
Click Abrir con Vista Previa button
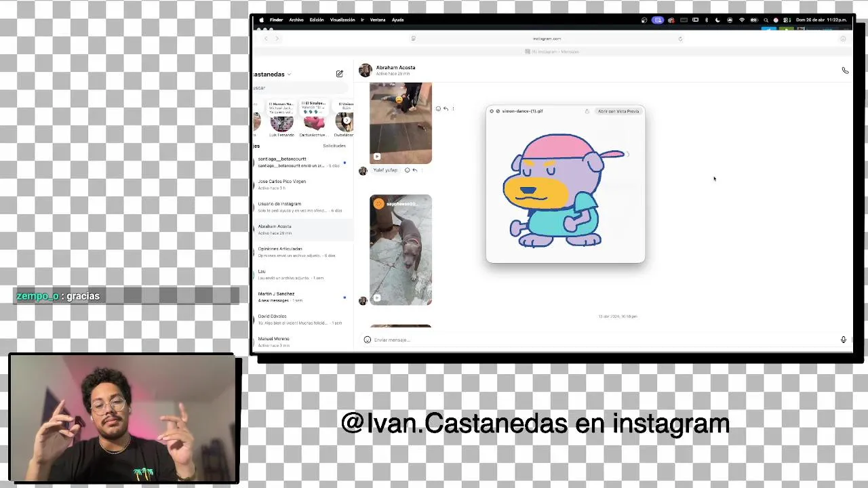[x=618, y=111]
